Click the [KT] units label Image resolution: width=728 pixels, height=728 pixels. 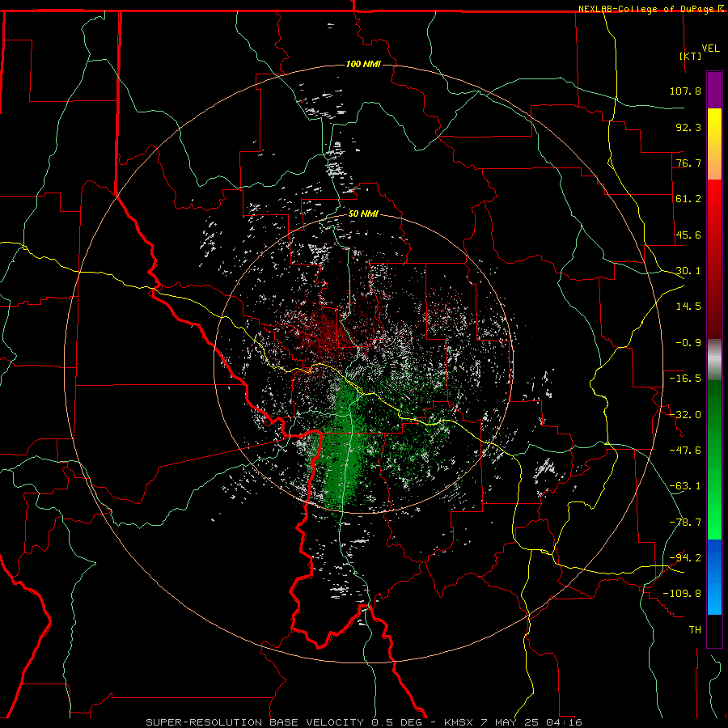click(x=691, y=56)
